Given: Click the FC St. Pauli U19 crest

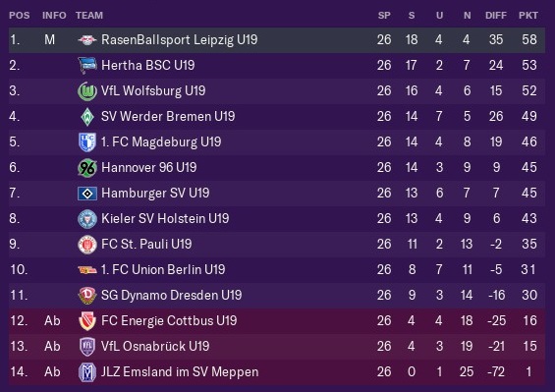Looking at the screenshot, I should pos(87,245).
